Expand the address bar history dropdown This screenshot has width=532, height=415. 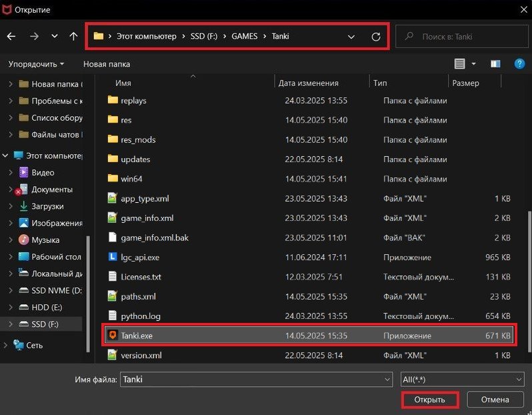pyautogui.click(x=351, y=37)
